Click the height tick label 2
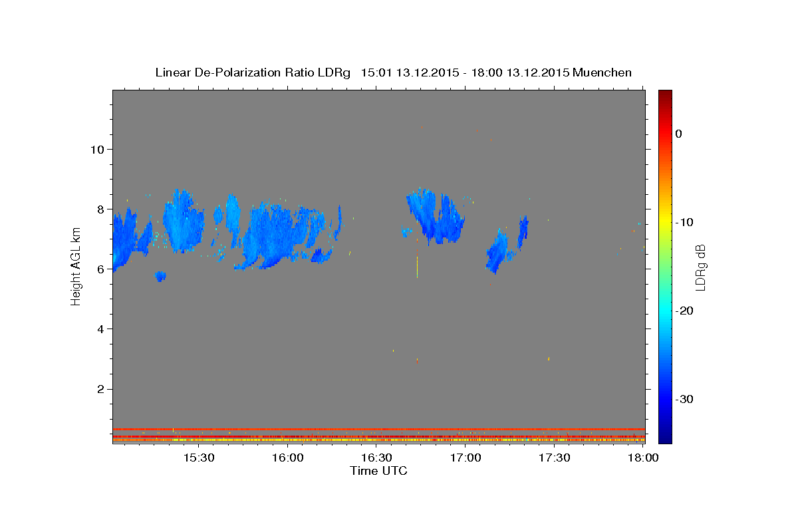This screenshot has height=532, width=798. point(99,388)
